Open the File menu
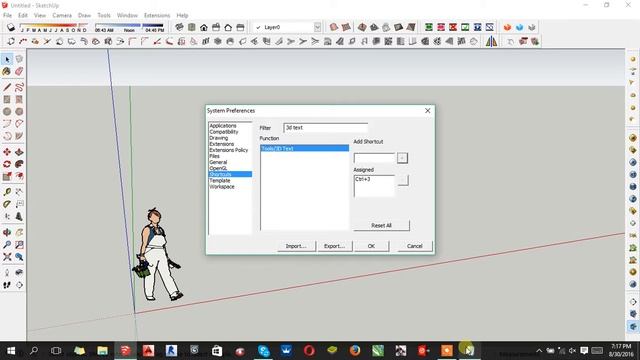This screenshot has width=640, height=360. [x=7, y=16]
